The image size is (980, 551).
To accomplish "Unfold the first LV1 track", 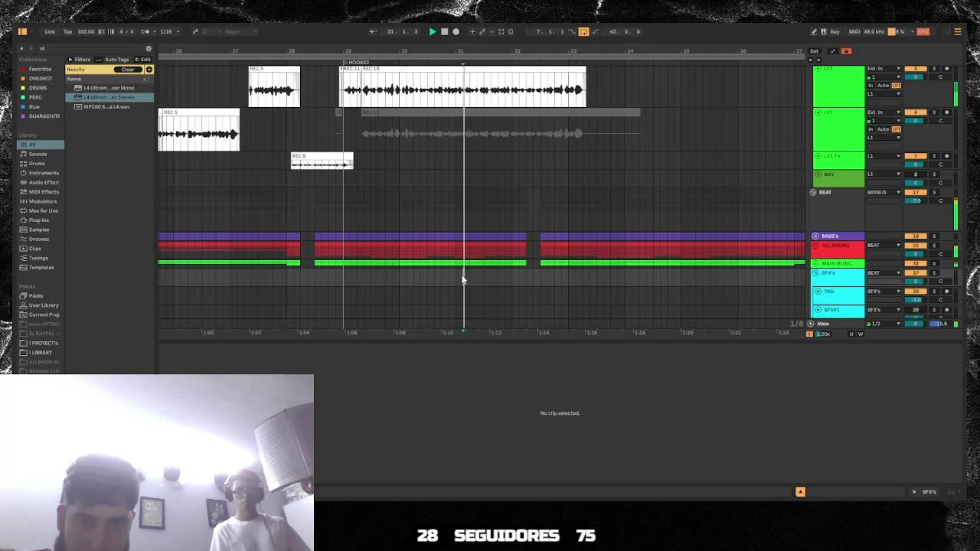I will 818,69.
